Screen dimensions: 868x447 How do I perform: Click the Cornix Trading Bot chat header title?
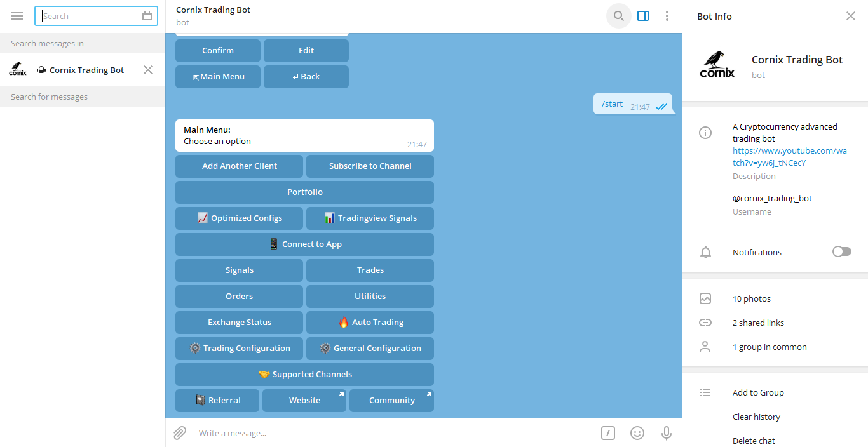pos(214,10)
